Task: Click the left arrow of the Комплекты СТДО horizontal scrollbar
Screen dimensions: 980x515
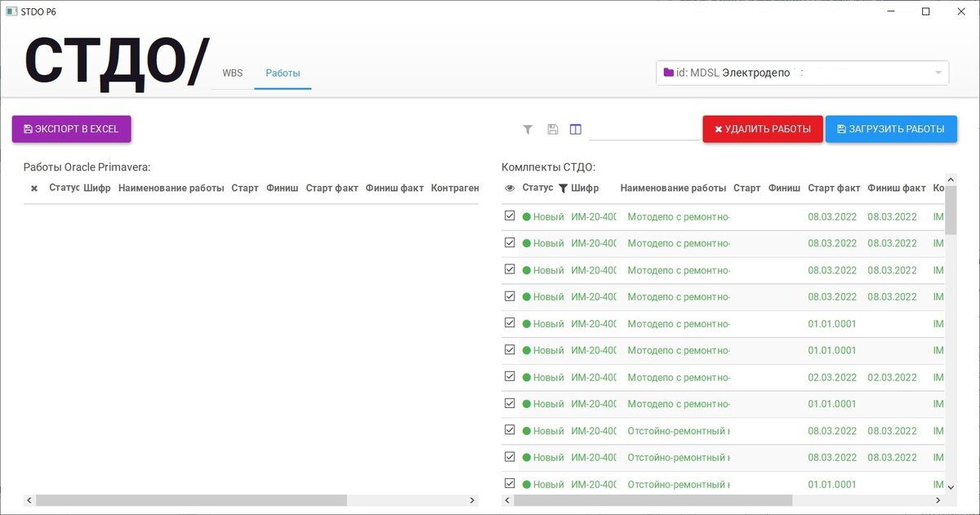Action: click(507, 500)
